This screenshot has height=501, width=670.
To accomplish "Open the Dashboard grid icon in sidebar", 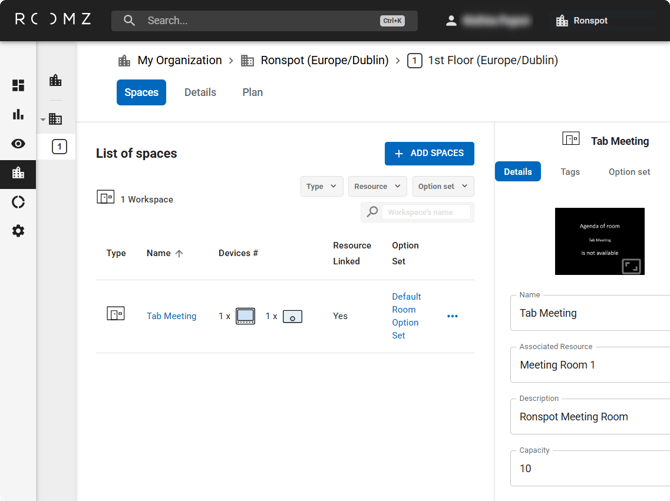I will point(18,85).
